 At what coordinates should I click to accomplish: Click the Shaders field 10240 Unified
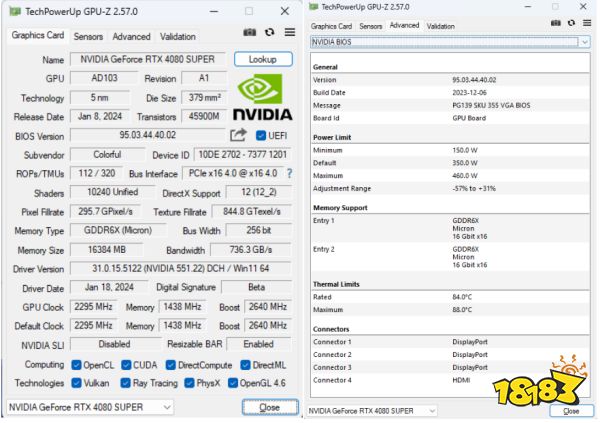(x=112, y=192)
